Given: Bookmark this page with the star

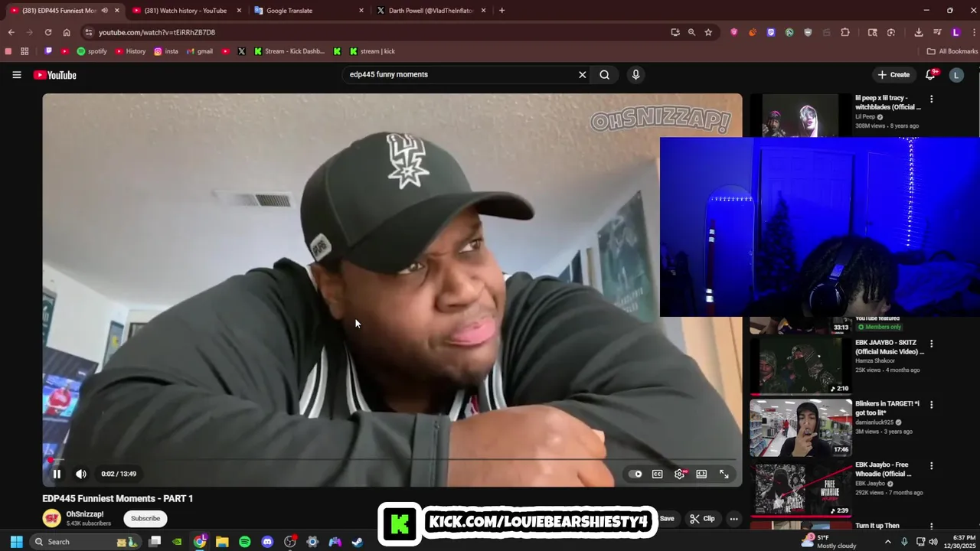Looking at the screenshot, I should [708, 32].
